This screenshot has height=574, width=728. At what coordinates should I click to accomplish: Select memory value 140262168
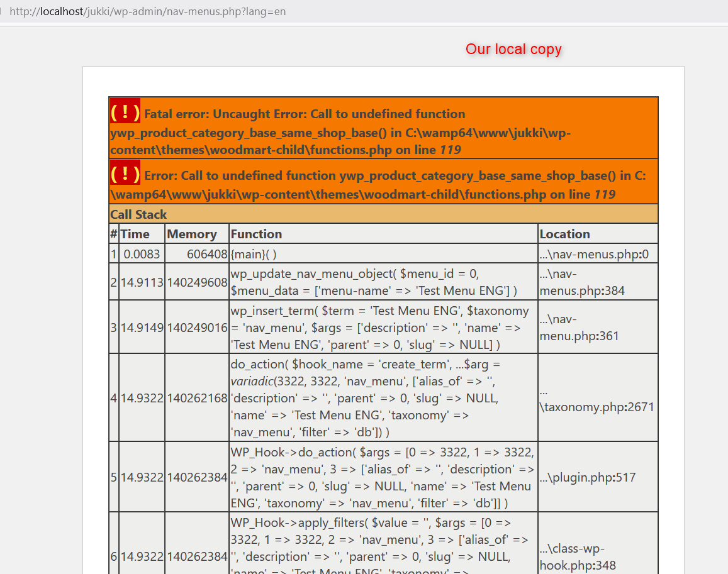click(x=197, y=398)
